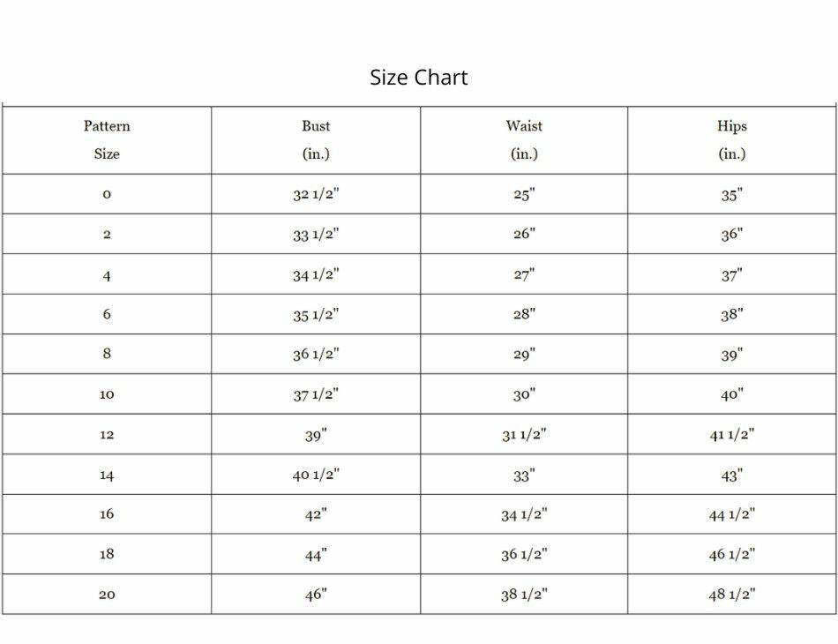Screen dimensions: 838x644
Task: Click the 41 1/2" hips cell
Action: click(731, 434)
